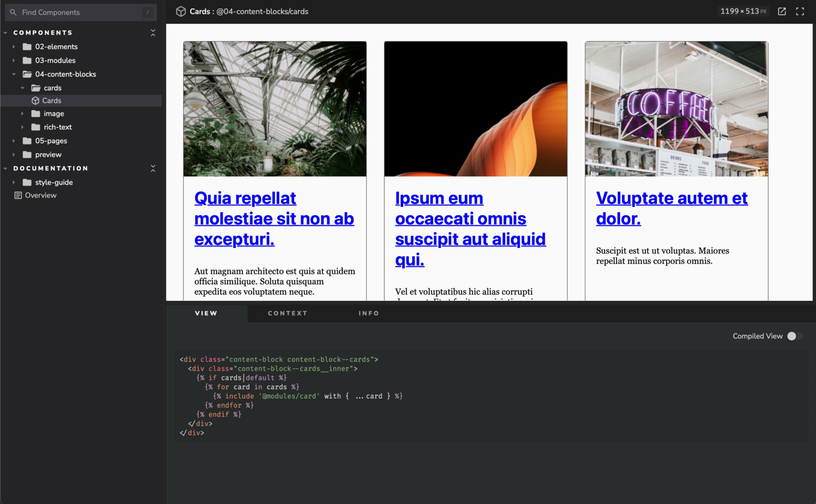Click the cube icon beside the Cards header title
Viewport: 816px width, 504px height.
(x=181, y=11)
